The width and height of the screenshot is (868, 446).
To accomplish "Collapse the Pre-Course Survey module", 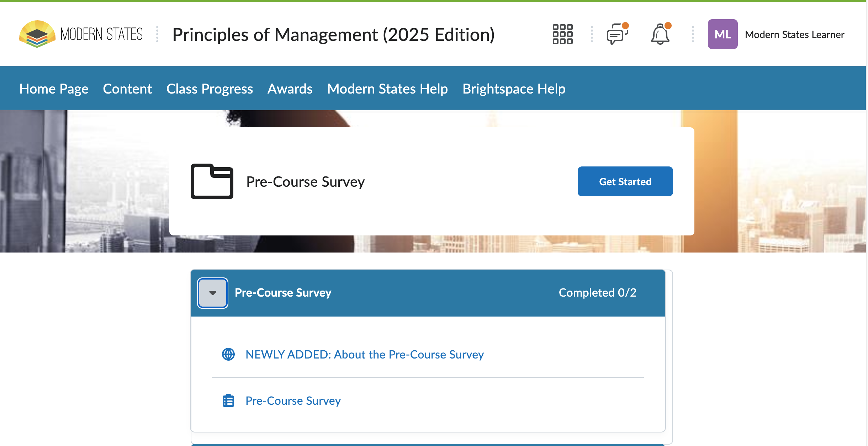I will tap(213, 293).
